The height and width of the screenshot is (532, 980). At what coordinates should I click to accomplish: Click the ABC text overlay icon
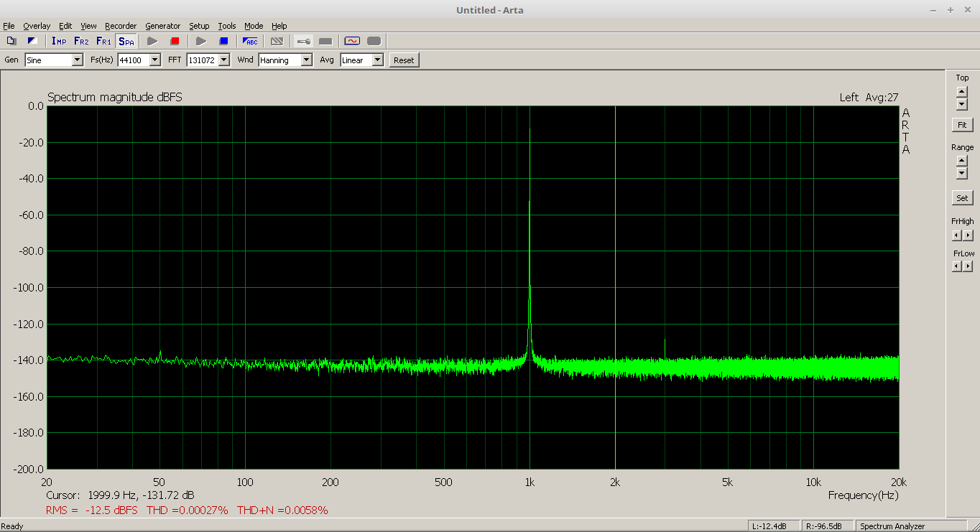coord(250,41)
